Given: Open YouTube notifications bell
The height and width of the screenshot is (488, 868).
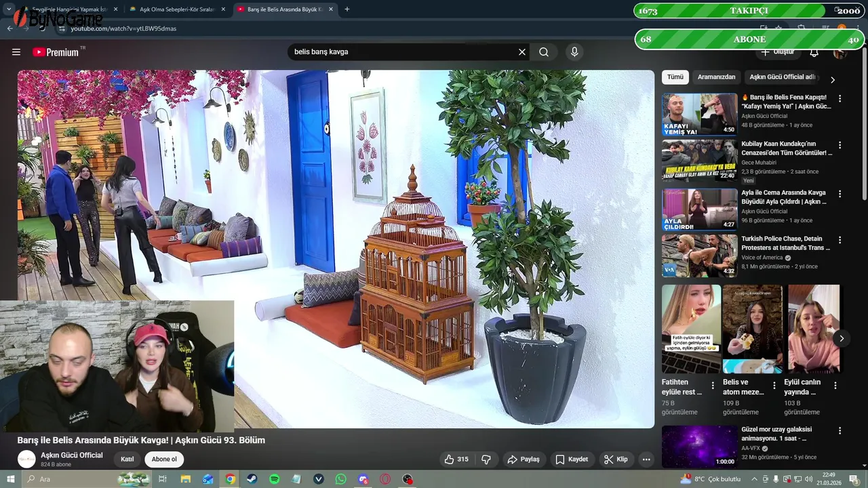Looking at the screenshot, I should (x=814, y=52).
